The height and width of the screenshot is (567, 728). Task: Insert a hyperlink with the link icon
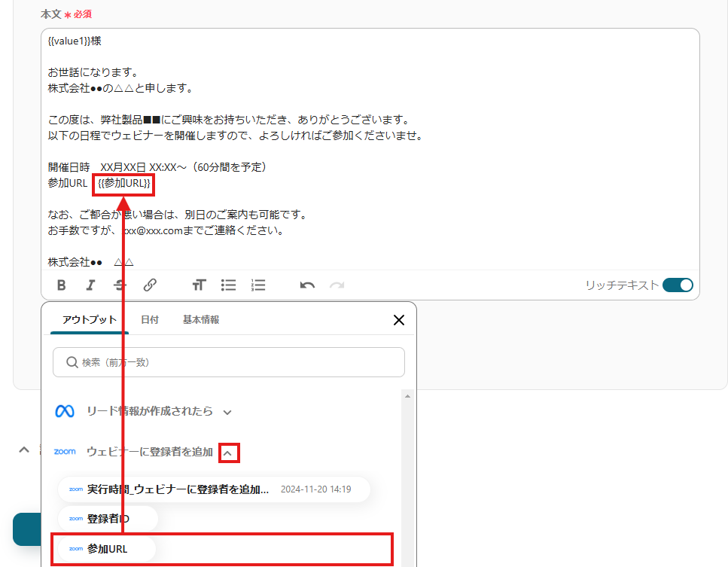[x=150, y=285]
